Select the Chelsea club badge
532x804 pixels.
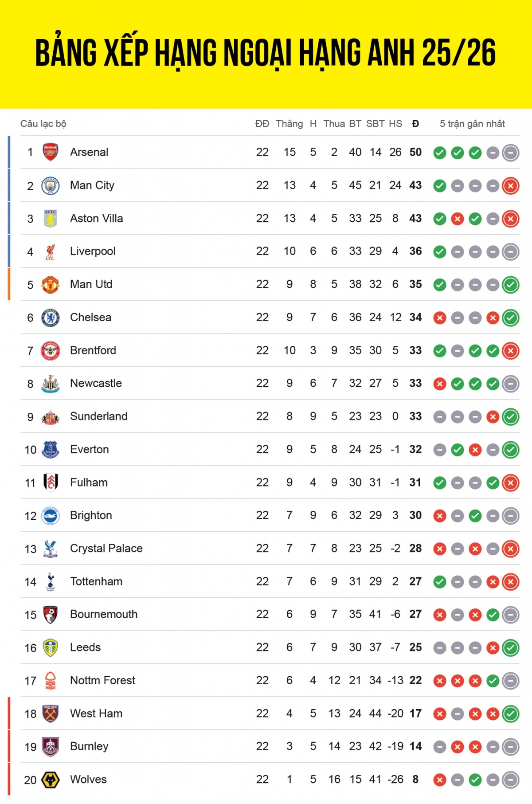pos(51,318)
